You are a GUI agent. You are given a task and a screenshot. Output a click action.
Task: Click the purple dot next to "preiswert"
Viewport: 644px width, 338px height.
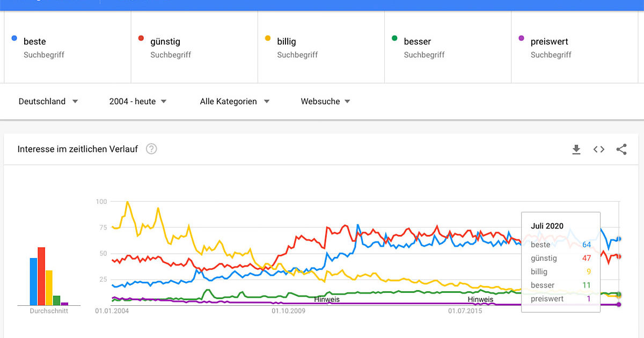coord(521,37)
